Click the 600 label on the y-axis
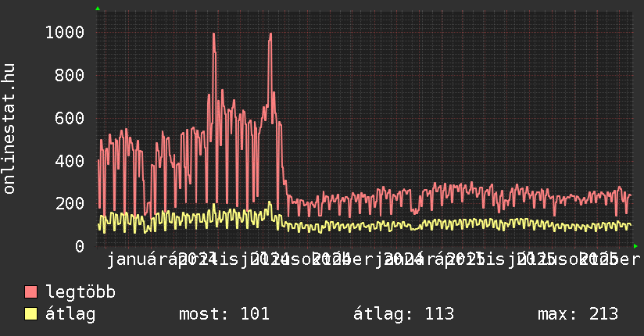This screenshot has width=644, height=336. coord(70,119)
